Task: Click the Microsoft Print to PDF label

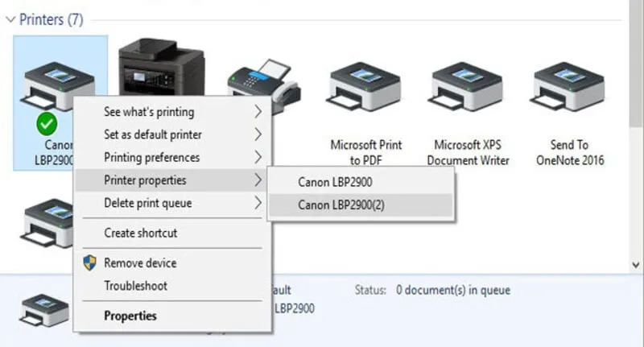Action: [366, 152]
